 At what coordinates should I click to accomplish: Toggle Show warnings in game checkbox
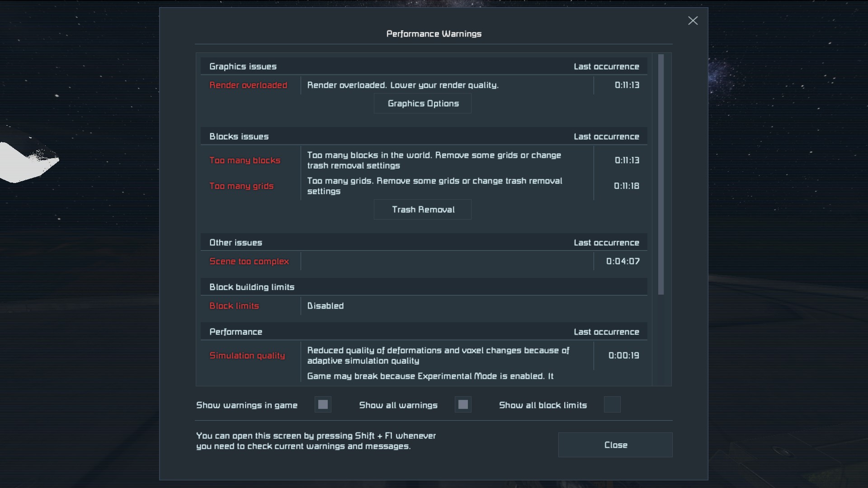[x=323, y=405]
